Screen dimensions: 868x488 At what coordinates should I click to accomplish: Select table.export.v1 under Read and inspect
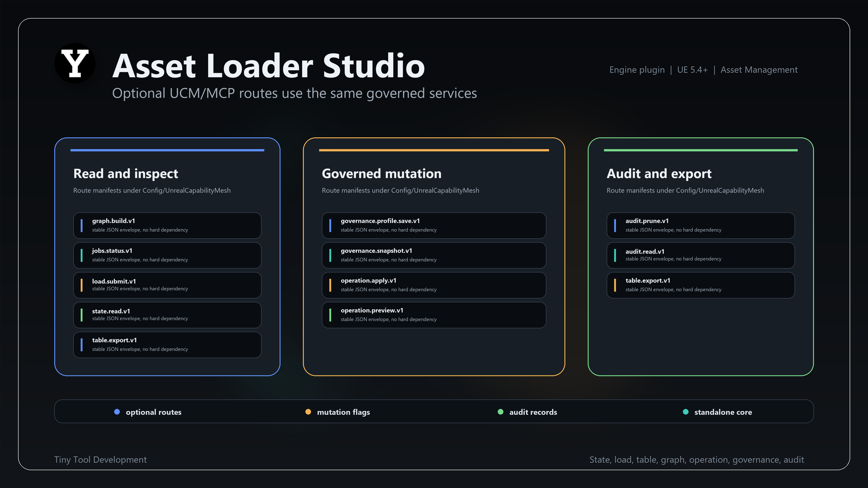167,345
